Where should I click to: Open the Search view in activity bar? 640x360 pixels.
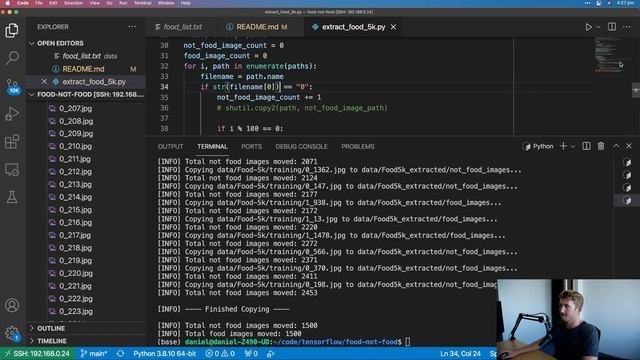click(12, 58)
